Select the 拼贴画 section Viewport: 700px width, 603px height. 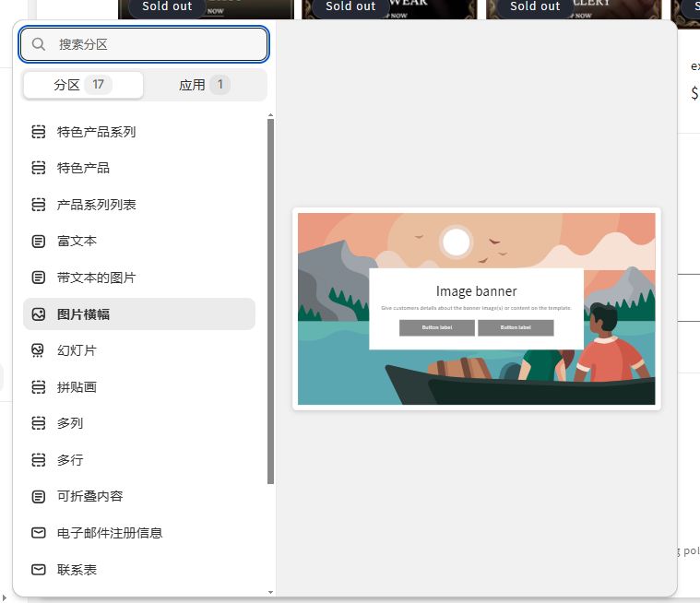[x=139, y=387]
